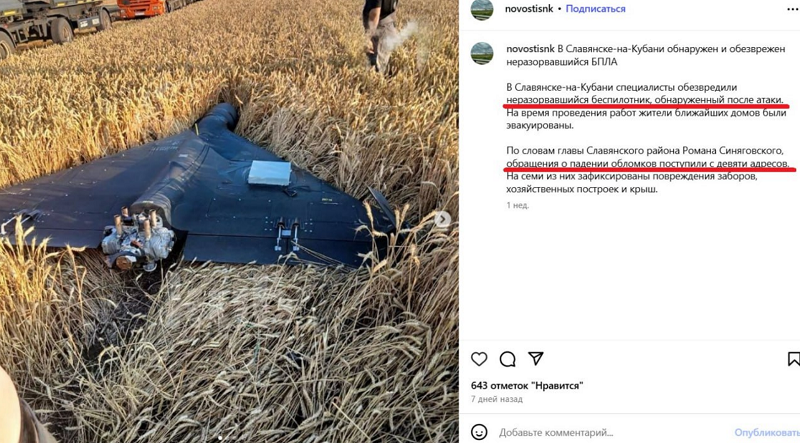Open the emoji picker smiley icon
This screenshot has width=800, height=443.
(479, 432)
